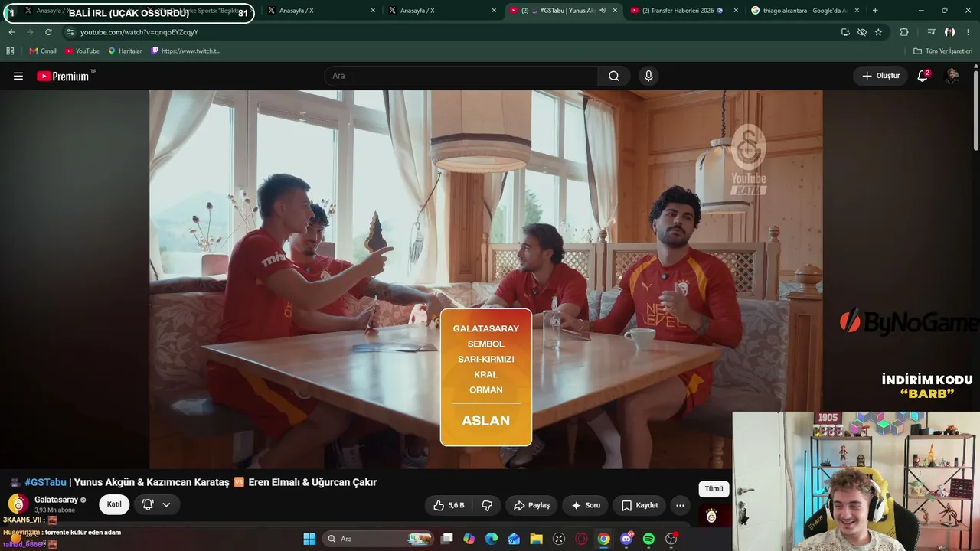Screen dimensions: 980x551
Task: Open YouTube notifications bell
Action: pyautogui.click(x=923, y=76)
